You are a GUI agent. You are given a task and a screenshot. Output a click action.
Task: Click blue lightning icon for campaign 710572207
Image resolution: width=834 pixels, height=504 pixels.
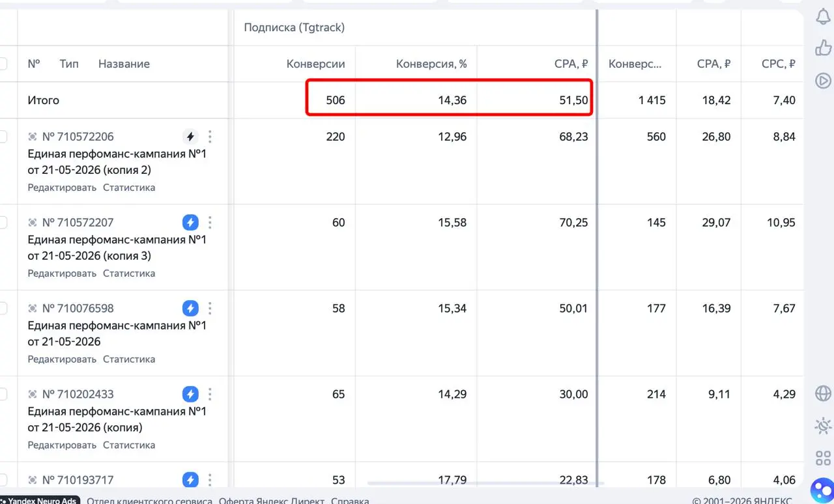(x=190, y=223)
